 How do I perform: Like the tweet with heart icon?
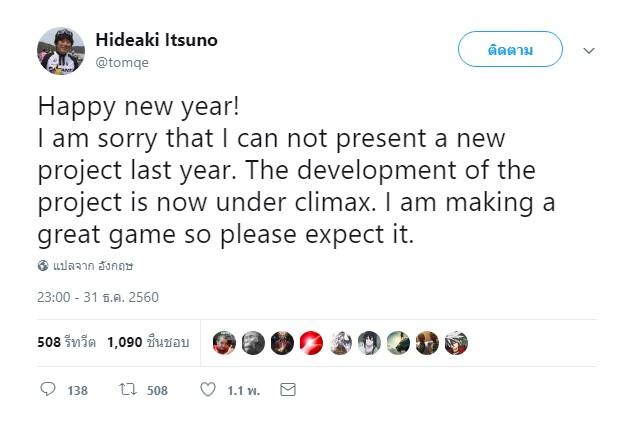(x=209, y=390)
